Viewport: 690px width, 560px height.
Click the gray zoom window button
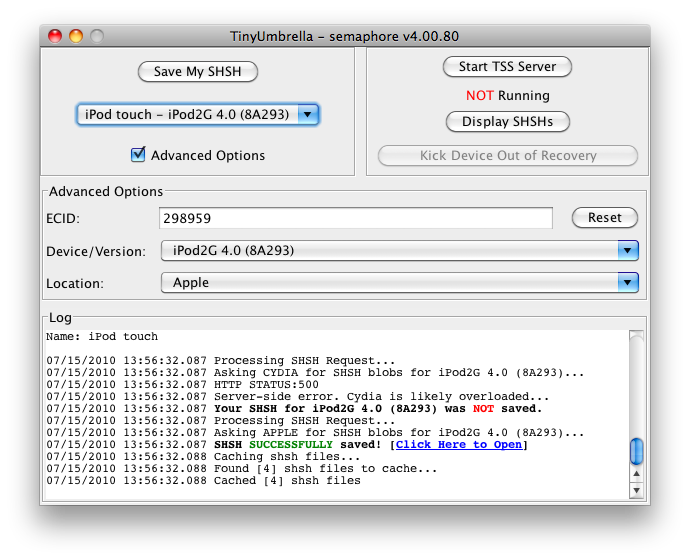(97, 36)
